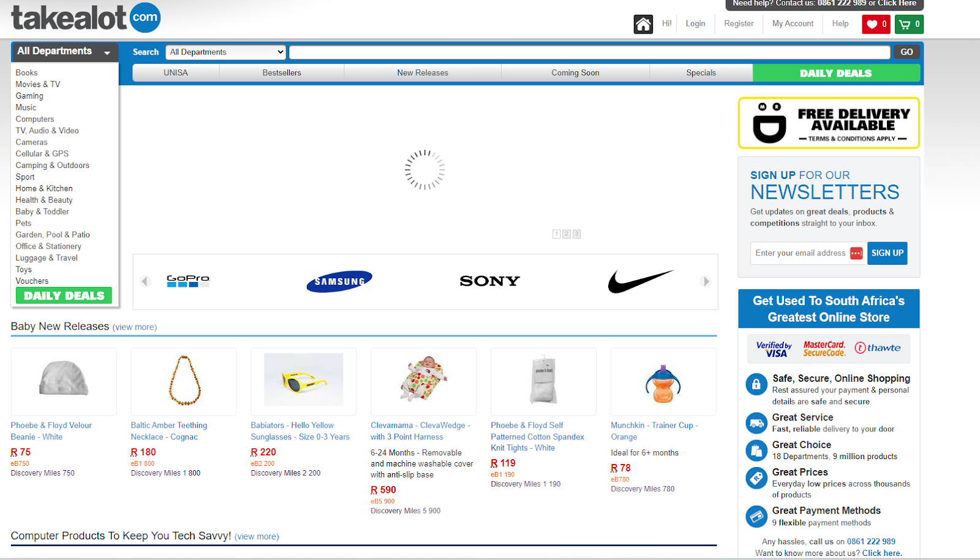The height and width of the screenshot is (559, 980).
Task: Select the GoPro brand logo
Action: [188, 281]
